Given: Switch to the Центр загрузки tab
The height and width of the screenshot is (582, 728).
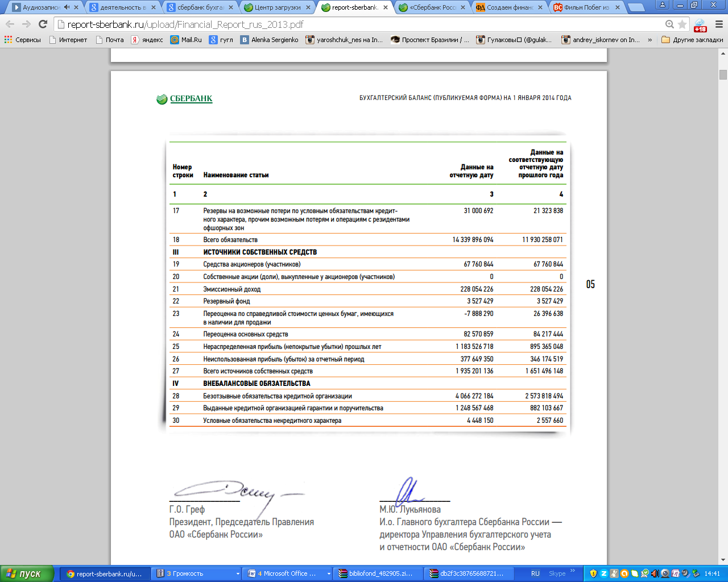Looking at the screenshot, I should 278,7.
